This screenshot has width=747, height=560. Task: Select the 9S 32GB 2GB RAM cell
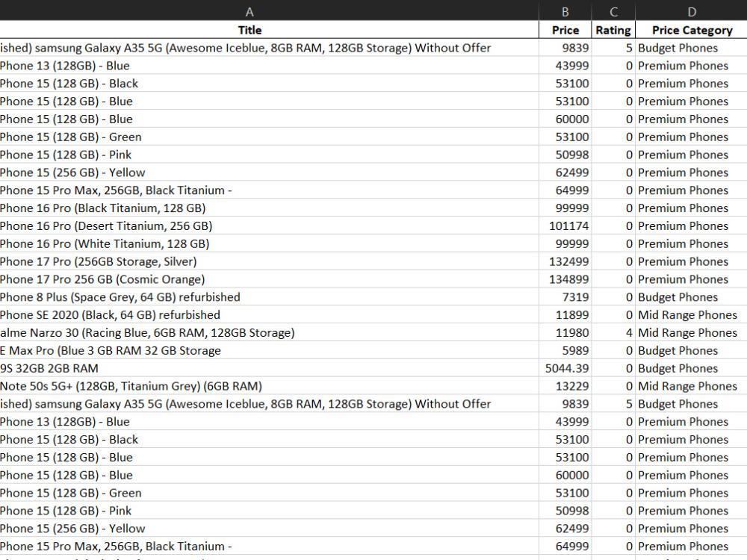pos(269,368)
